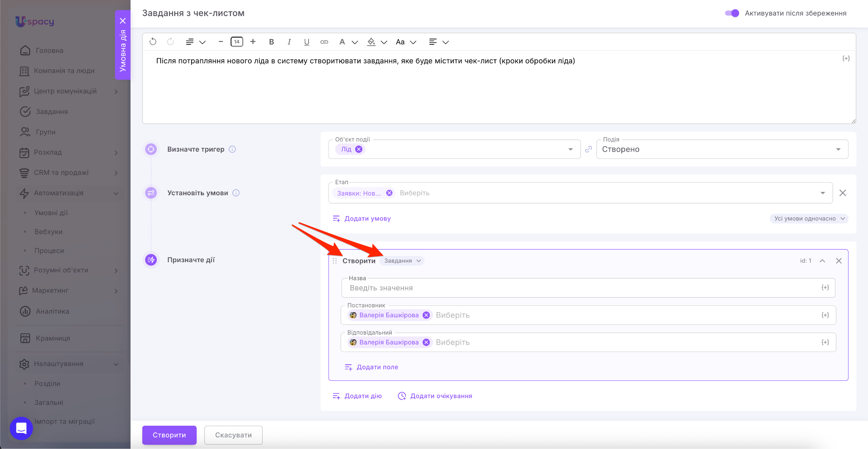Apply italic formatting in the editor

coord(289,42)
